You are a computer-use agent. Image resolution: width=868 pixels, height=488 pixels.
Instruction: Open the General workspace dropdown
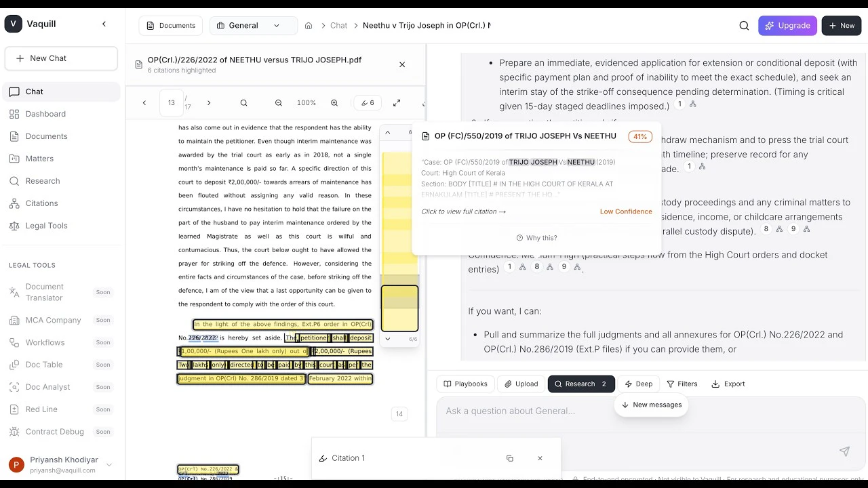pyautogui.click(x=254, y=26)
